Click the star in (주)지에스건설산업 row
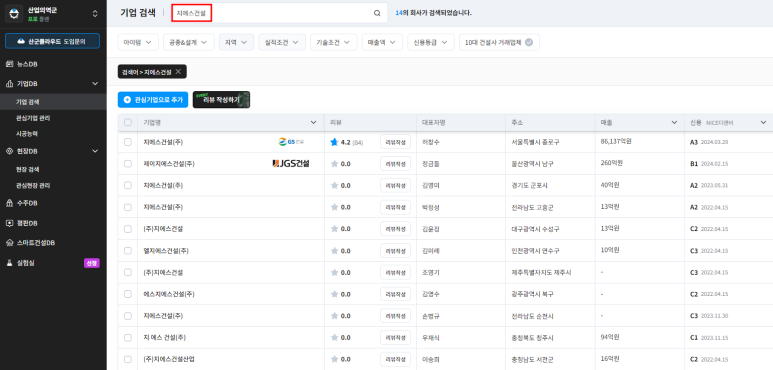773x370 pixels. (x=334, y=359)
